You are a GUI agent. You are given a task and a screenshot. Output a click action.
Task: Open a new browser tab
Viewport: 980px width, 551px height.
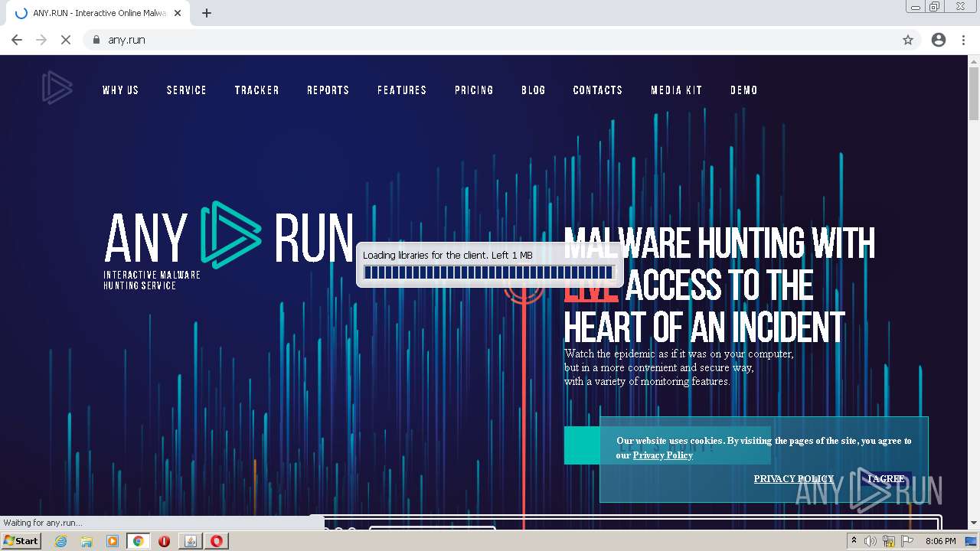point(207,13)
